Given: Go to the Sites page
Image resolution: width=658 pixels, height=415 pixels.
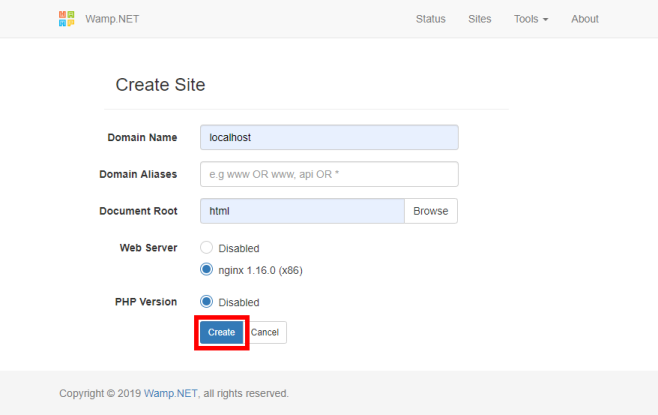Looking at the screenshot, I should point(479,19).
